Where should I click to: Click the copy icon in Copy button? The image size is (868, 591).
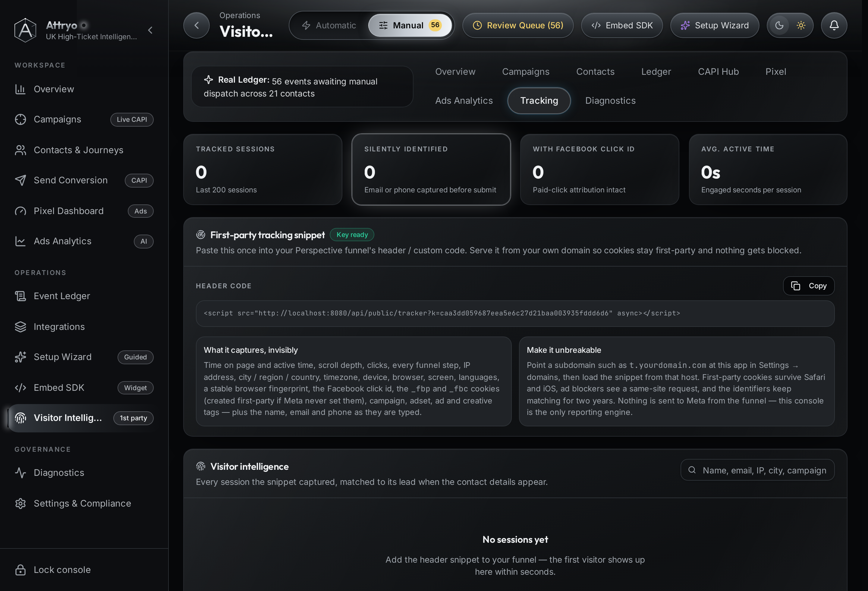click(796, 286)
